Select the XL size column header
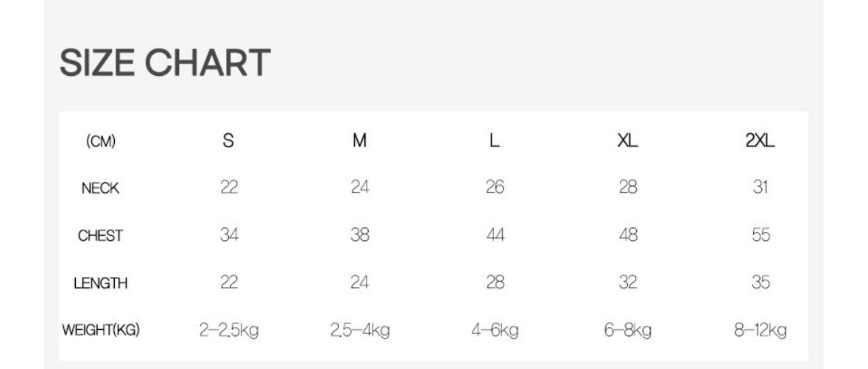This screenshot has height=369, width=868. tap(627, 141)
